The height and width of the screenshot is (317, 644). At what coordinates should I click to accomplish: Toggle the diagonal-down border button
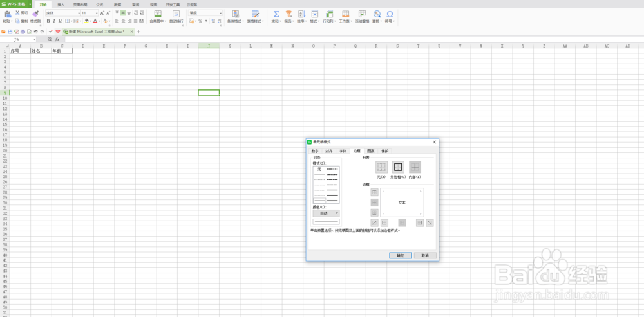point(430,222)
